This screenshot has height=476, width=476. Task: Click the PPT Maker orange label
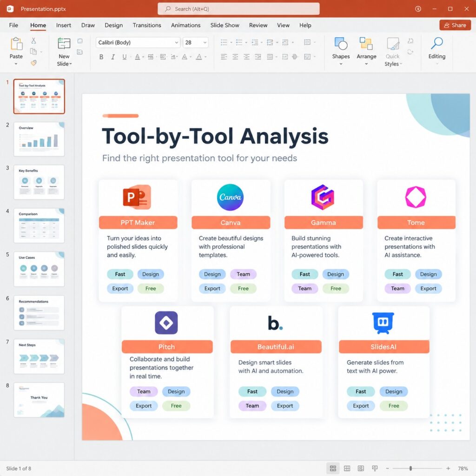tap(138, 223)
